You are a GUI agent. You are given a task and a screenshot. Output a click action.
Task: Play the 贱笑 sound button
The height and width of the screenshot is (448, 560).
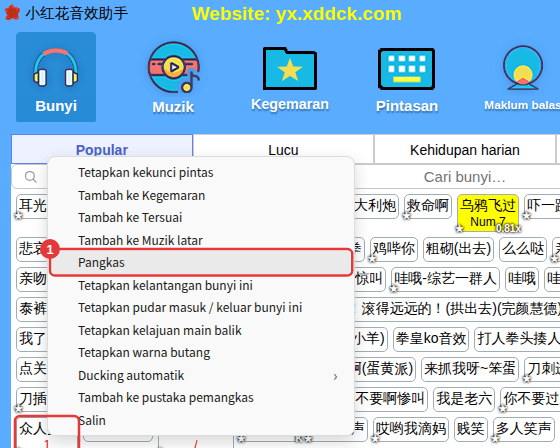click(x=471, y=428)
